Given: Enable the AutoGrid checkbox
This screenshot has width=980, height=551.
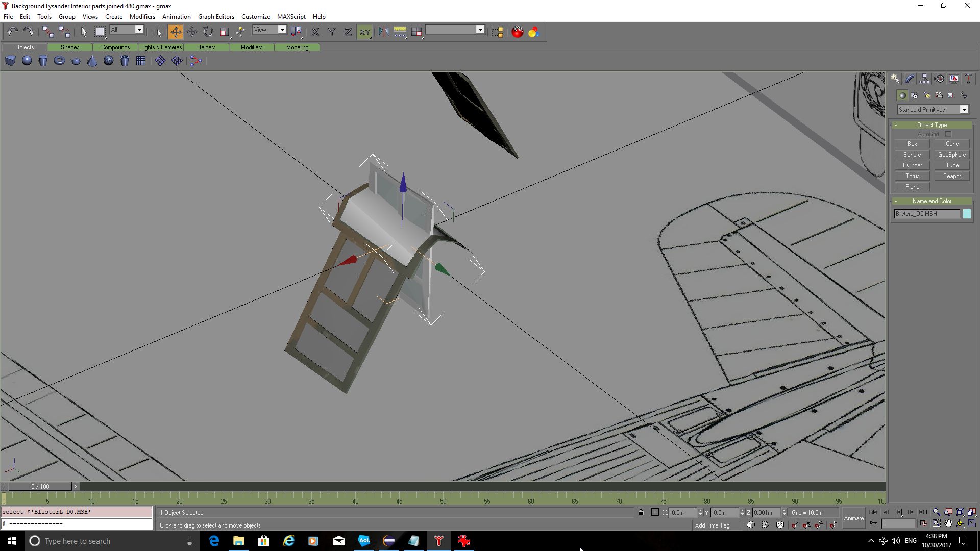Looking at the screenshot, I should [x=948, y=134].
